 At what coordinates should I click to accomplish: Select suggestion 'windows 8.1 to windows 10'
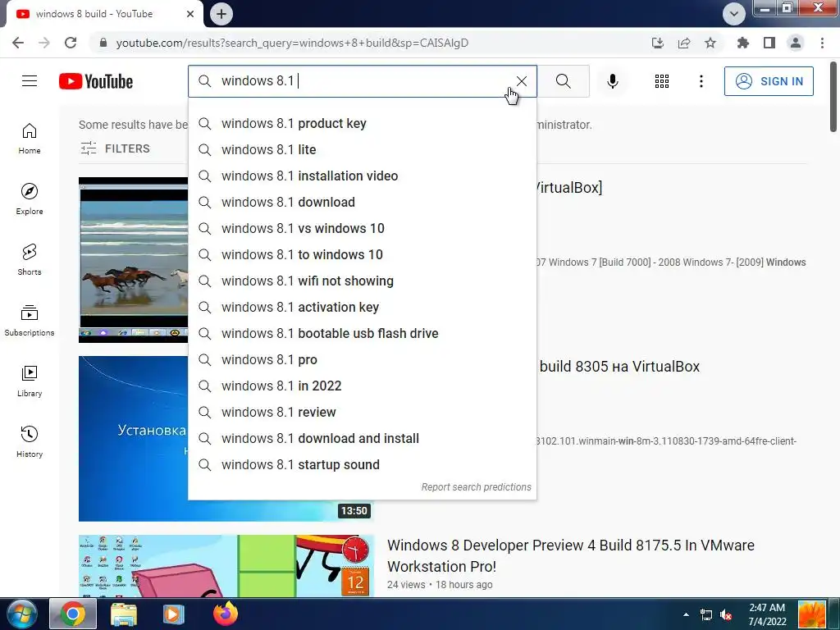(362, 254)
